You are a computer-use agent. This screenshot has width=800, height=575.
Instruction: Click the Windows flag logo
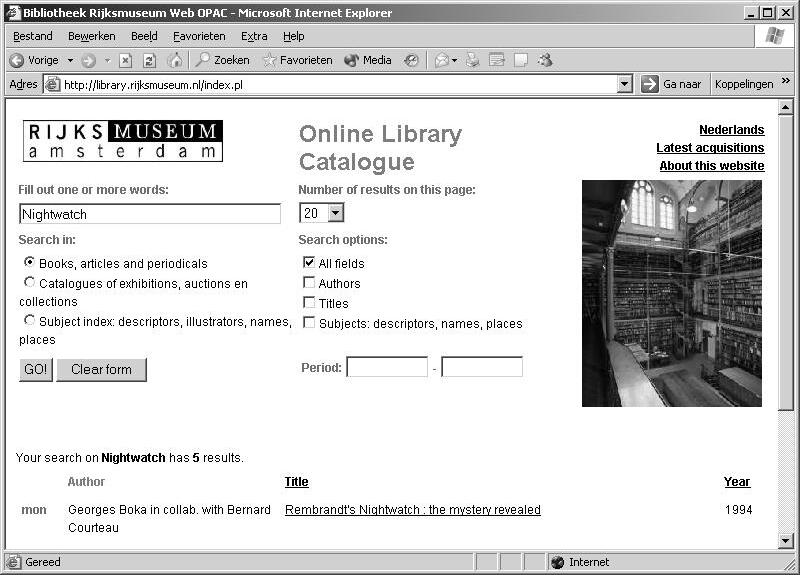pos(774,36)
